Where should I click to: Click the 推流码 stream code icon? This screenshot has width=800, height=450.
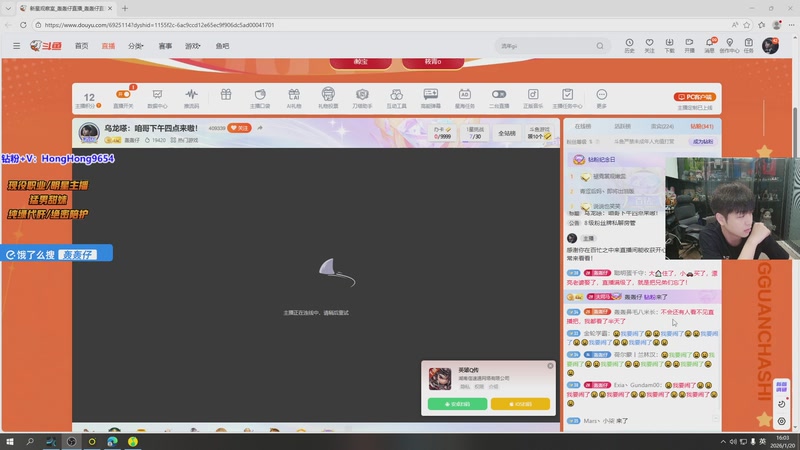[x=192, y=97]
